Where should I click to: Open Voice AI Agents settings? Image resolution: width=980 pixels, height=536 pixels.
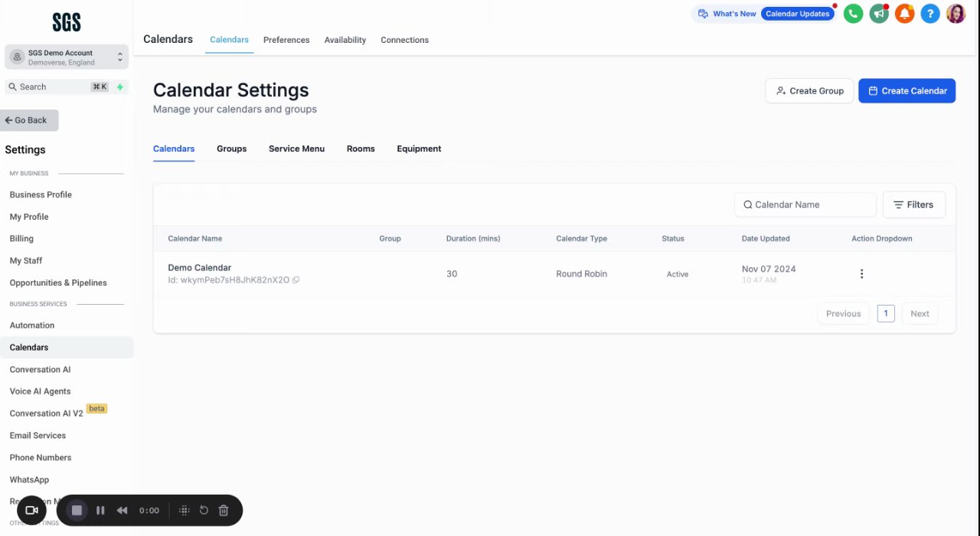[x=40, y=391]
